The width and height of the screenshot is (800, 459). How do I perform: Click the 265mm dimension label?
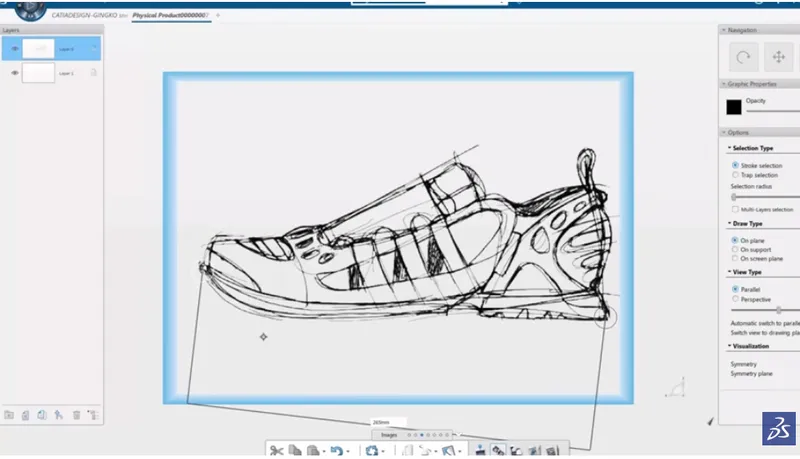(388, 422)
